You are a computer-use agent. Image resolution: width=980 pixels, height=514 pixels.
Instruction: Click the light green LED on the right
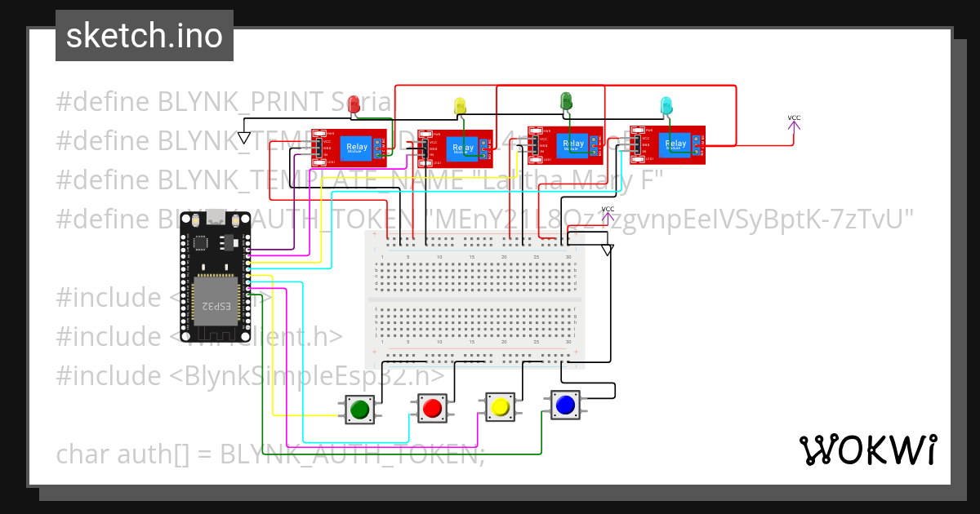point(666,104)
